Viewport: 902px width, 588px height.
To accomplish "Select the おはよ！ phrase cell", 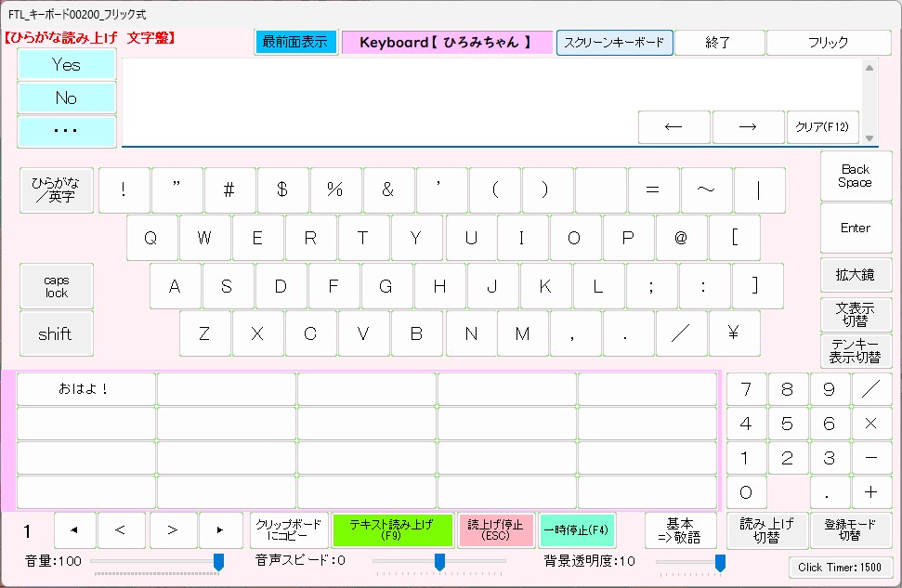I will (86, 389).
